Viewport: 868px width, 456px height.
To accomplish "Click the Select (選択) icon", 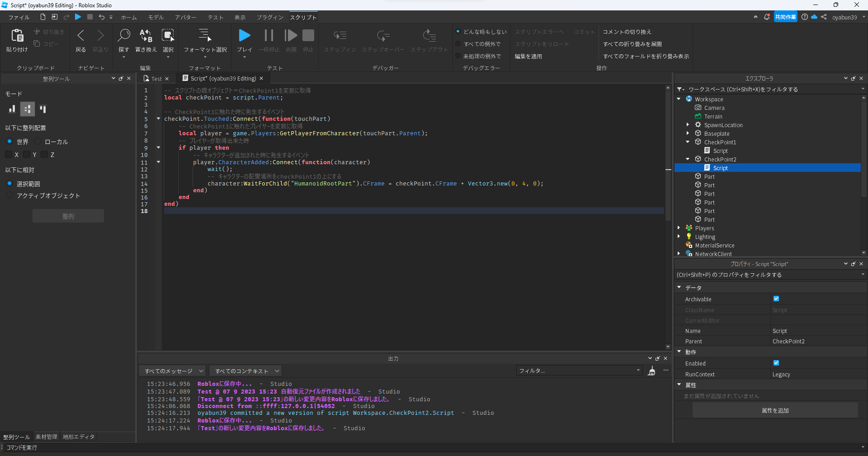I will [168, 35].
